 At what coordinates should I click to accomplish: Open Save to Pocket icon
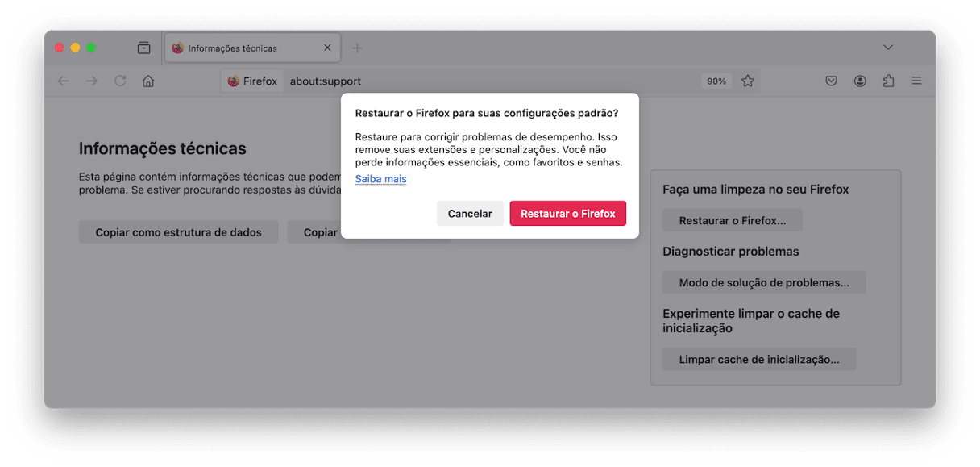[832, 81]
